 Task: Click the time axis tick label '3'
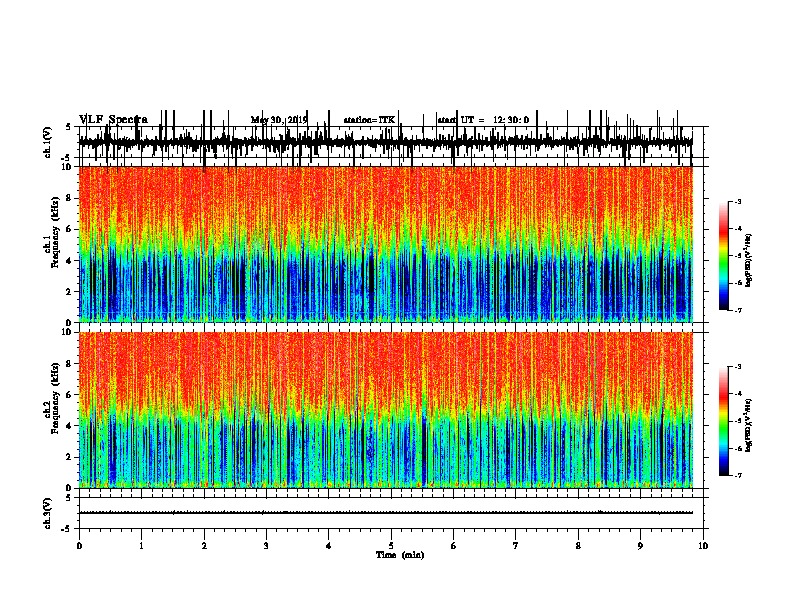pos(266,546)
